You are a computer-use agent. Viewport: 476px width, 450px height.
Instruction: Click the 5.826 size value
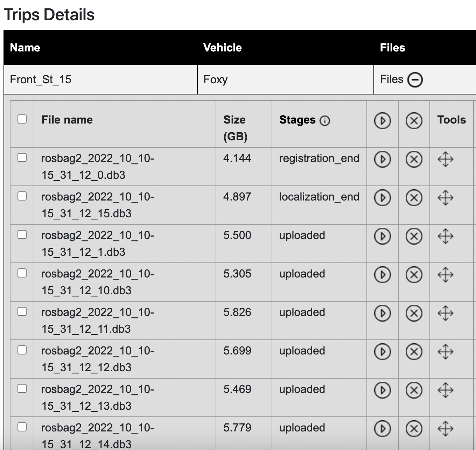tap(237, 312)
